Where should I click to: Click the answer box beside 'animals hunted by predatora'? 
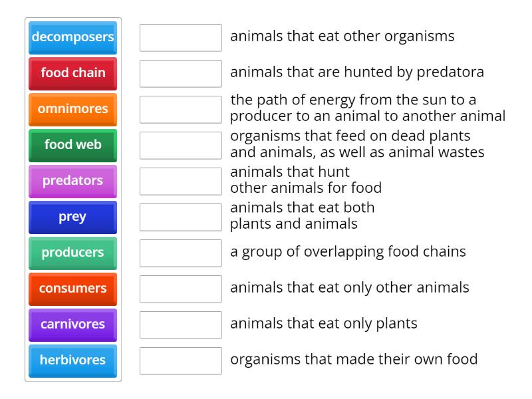tap(180, 74)
